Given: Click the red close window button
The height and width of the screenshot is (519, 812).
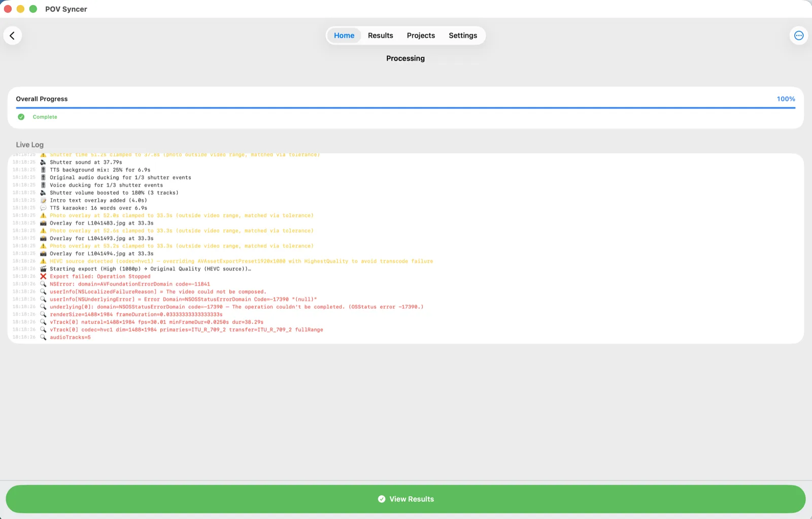Looking at the screenshot, I should 8,9.
